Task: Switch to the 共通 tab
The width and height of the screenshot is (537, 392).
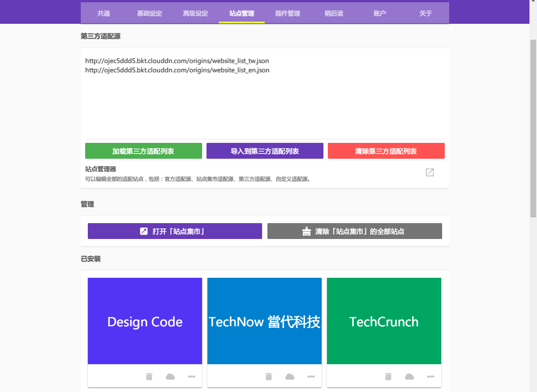Action: [x=104, y=13]
